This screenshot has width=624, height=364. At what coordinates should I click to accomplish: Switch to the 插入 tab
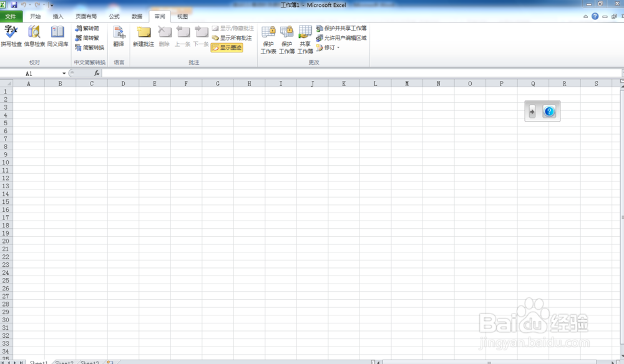coord(58,16)
